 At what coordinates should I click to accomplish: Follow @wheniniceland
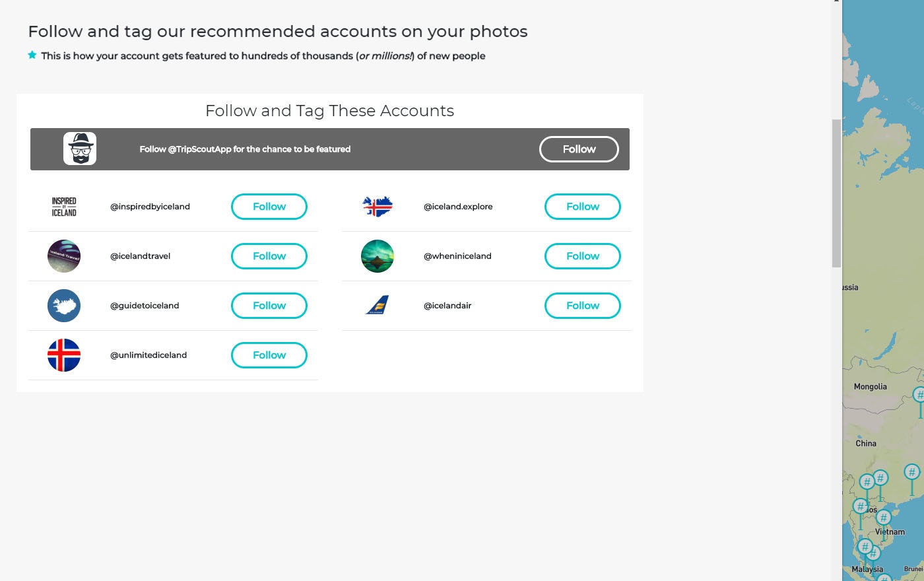click(582, 256)
